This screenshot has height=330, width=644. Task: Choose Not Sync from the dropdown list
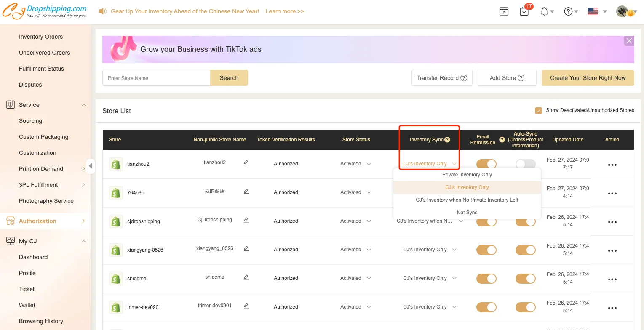(x=467, y=213)
